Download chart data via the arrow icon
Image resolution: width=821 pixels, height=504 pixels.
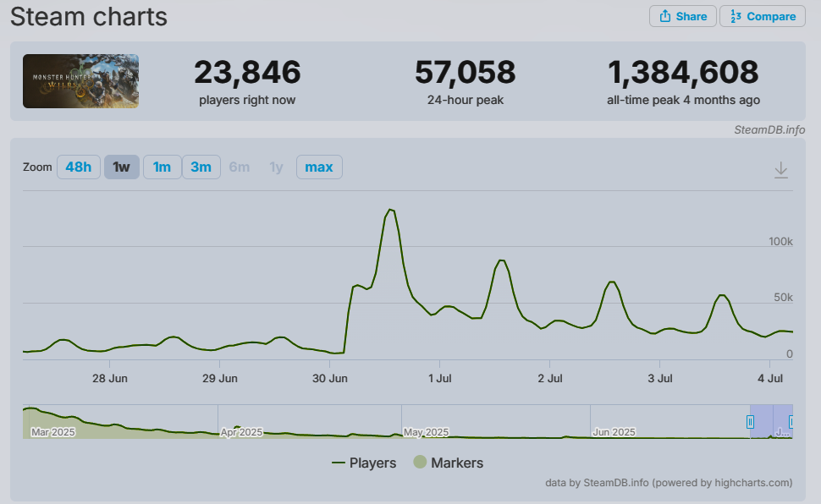780,170
